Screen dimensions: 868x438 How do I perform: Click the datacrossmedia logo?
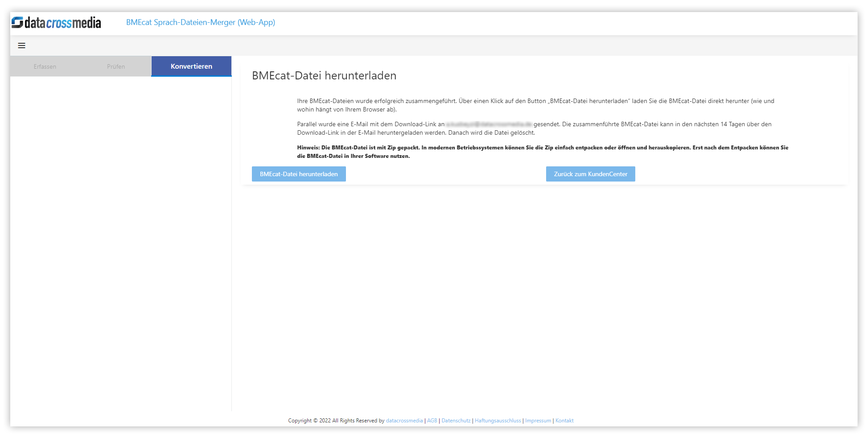click(x=56, y=22)
